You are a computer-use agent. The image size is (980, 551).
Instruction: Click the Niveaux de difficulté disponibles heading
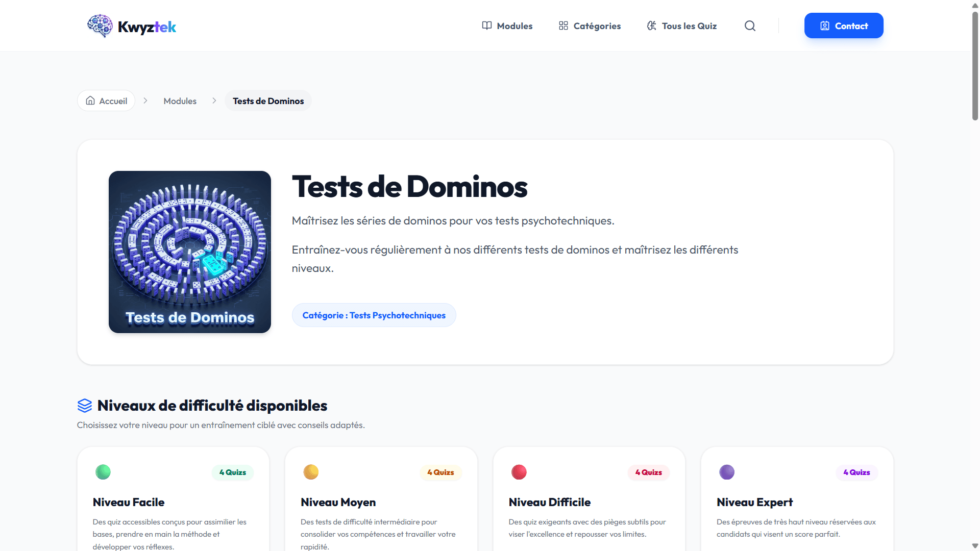pos(212,406)
